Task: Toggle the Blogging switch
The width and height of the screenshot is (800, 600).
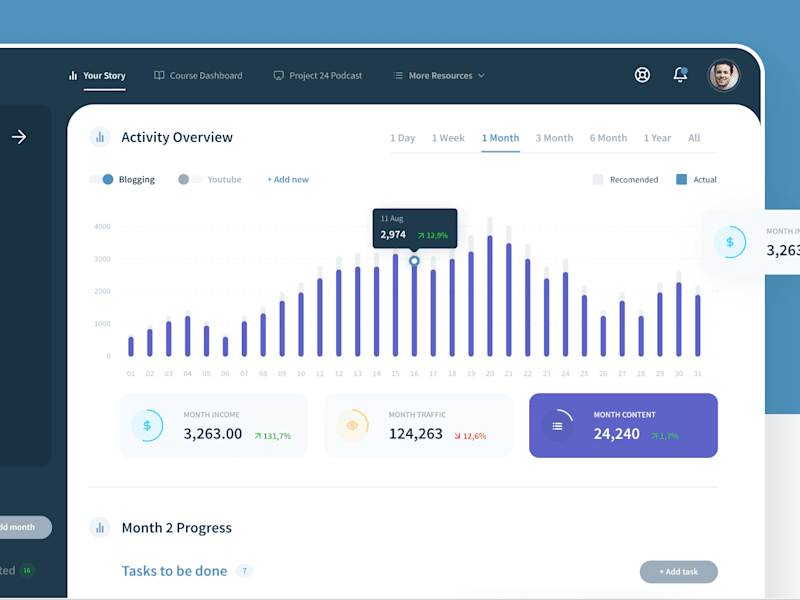Action: tap(101, 179)
